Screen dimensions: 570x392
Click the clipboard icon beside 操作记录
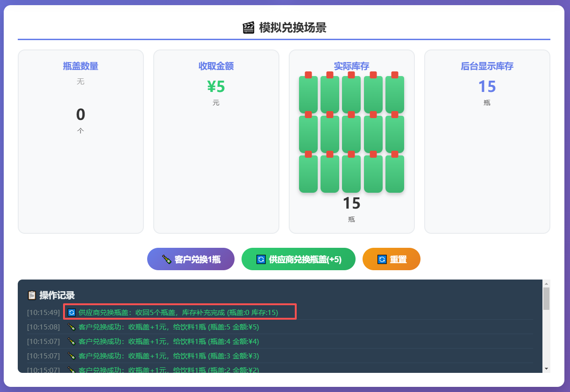[32, 295]
